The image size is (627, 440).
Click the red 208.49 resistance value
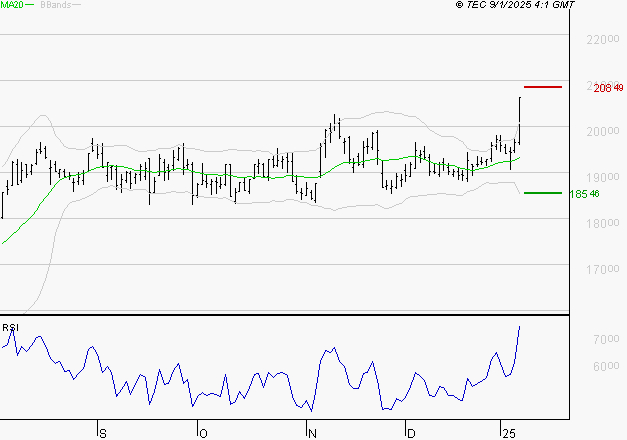click(608, 88)
